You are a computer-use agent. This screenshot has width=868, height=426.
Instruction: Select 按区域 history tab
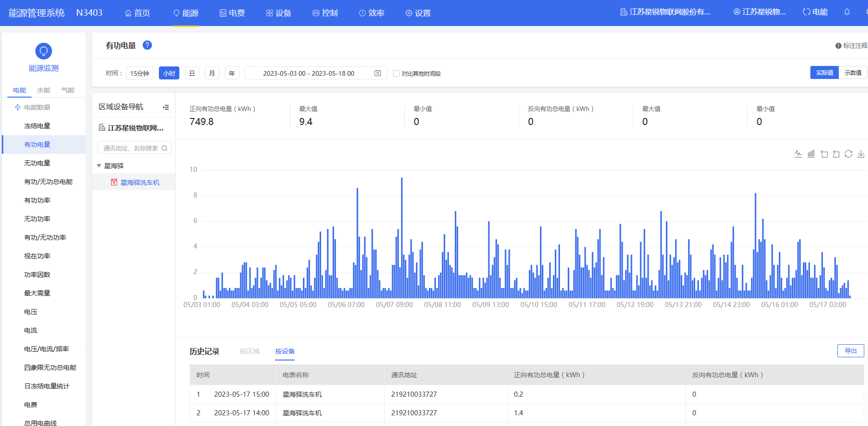[250, 351]
